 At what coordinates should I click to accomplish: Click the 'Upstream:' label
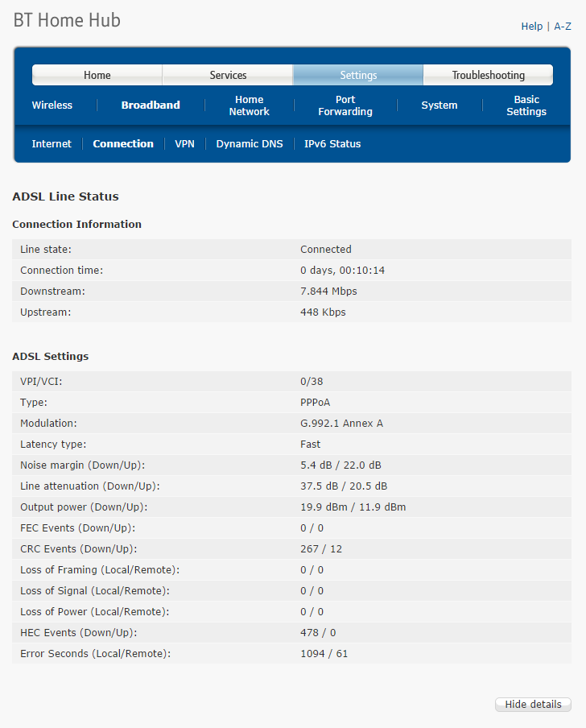45,312
